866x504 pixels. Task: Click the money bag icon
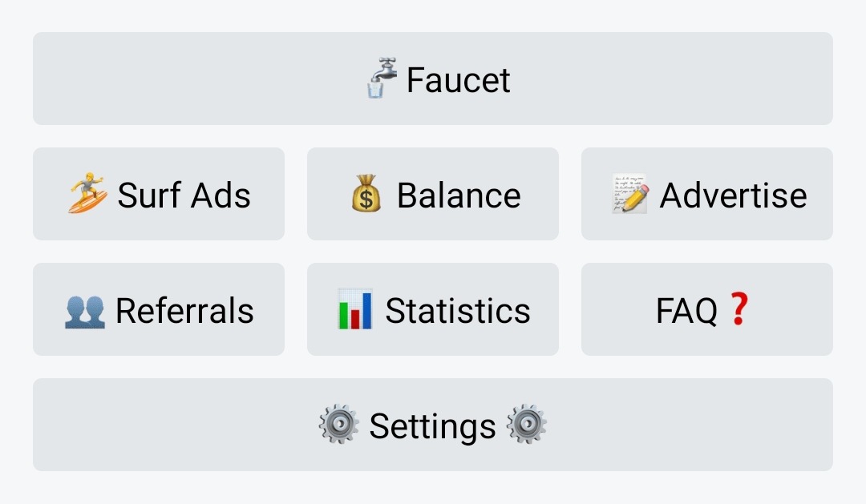366,194
